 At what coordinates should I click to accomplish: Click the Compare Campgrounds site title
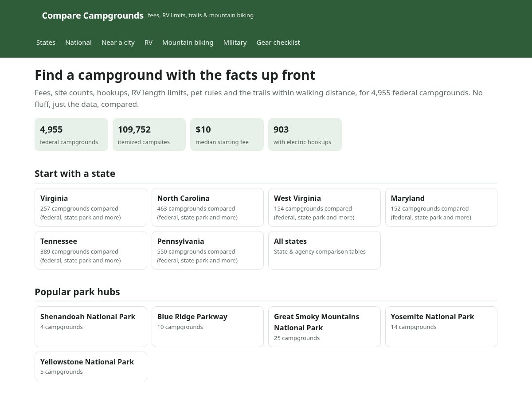pyautogui.click(x=93, y=16)
